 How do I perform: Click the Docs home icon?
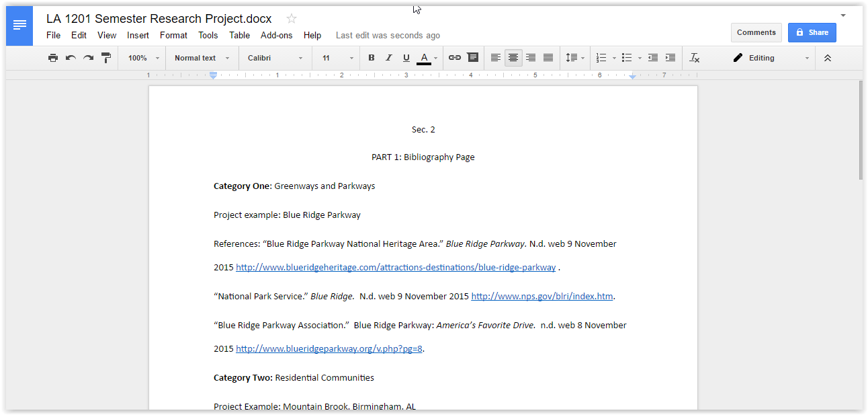19,26
